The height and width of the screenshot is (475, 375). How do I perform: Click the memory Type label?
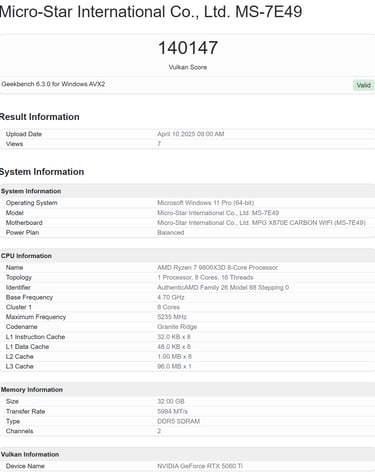(x=13, y=421)
